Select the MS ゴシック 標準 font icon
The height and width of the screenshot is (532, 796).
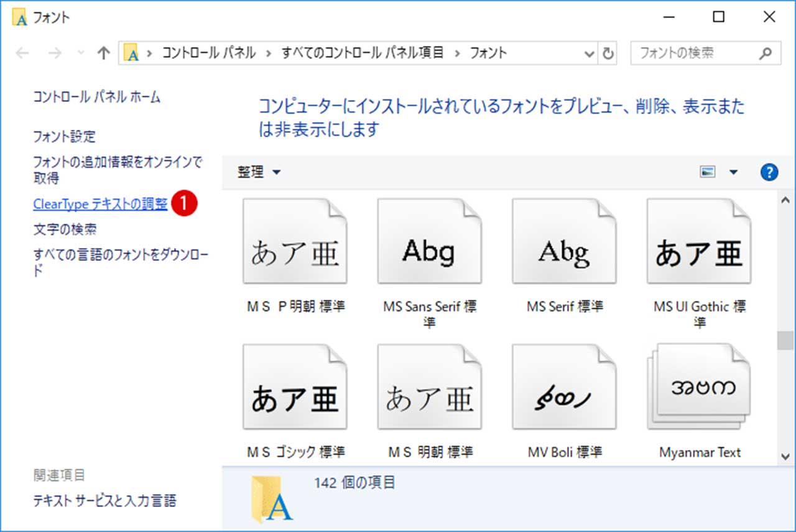295,387
